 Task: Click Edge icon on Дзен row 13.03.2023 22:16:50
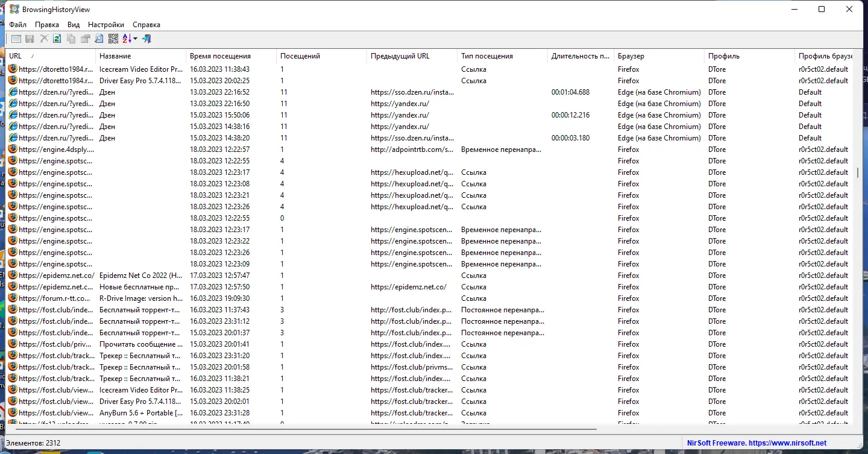coord(13,104)
